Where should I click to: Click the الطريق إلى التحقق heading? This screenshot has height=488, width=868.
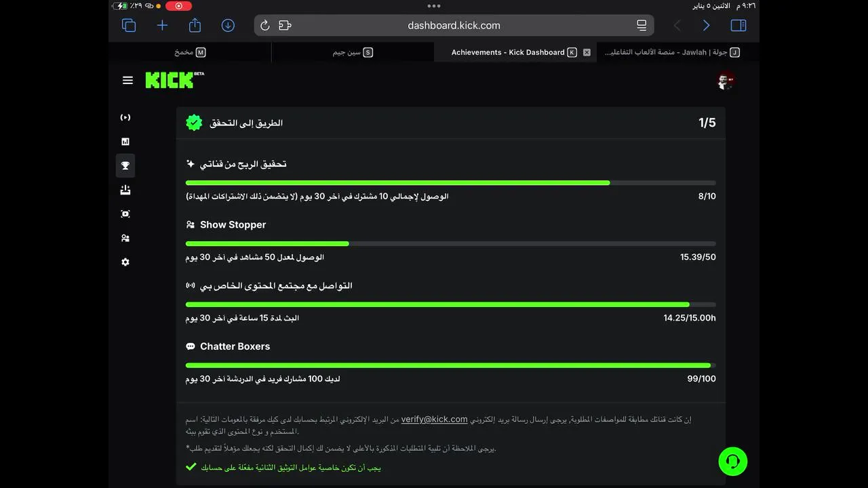pyautogui.click(x=246, y=123)
